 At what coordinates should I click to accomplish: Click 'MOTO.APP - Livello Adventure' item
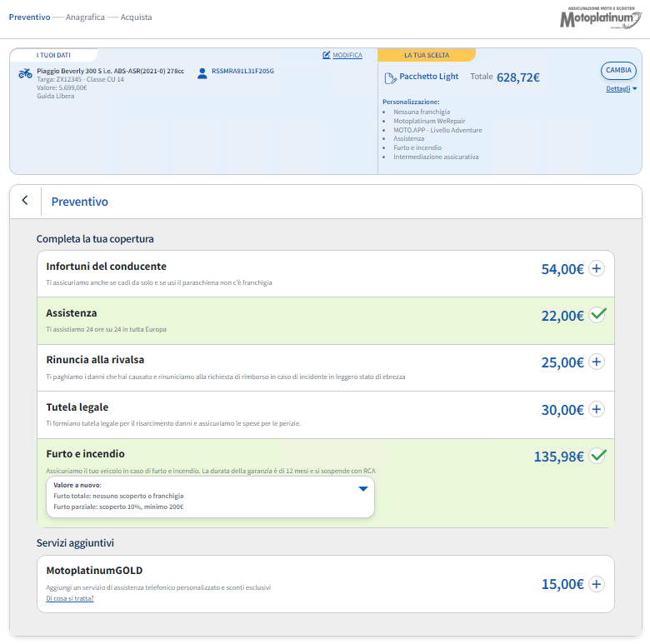click(x=437, y=130)
